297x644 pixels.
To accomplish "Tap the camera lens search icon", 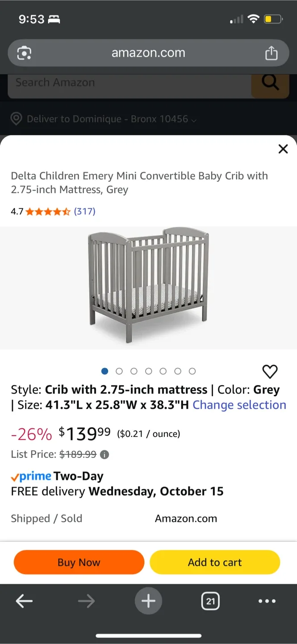I will click(24, 53).
